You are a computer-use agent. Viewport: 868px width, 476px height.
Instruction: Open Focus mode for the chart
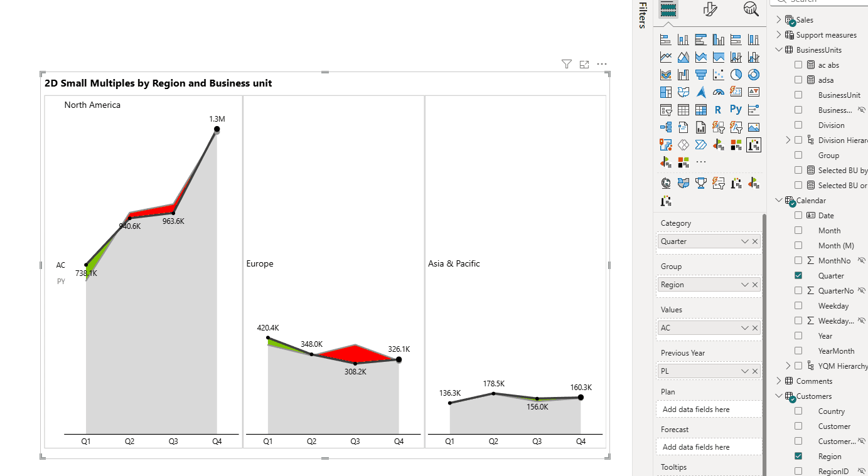(584, 64)
